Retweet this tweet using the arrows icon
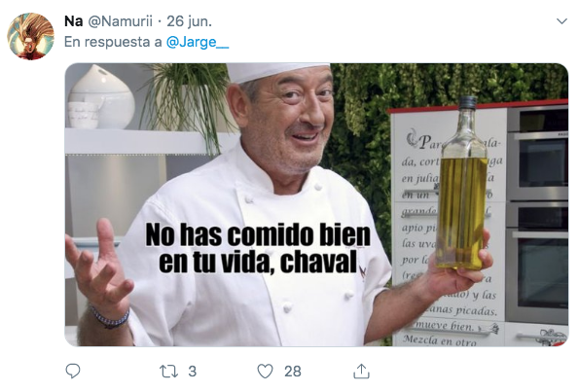Image resolution: width=579 pixels, height=392 pixels. coord(168,372)
